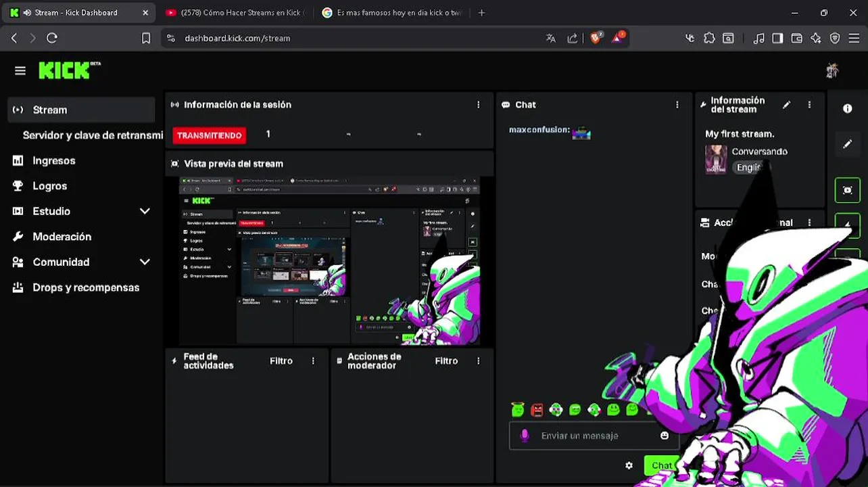Open chat settings with the gear icon
Screen dimensions: 868x487
coord(629,465)
